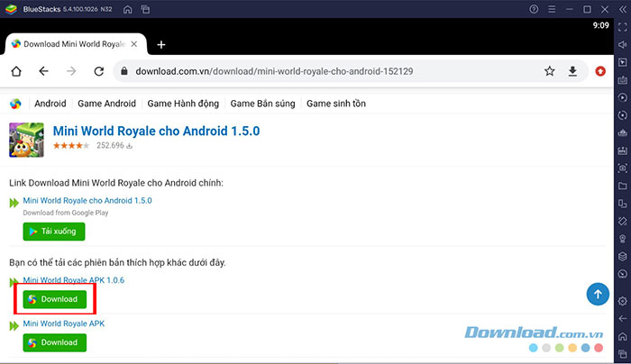The image size is (631, 364).
Task: Open the Android menu item
Action: click(50, 104)
